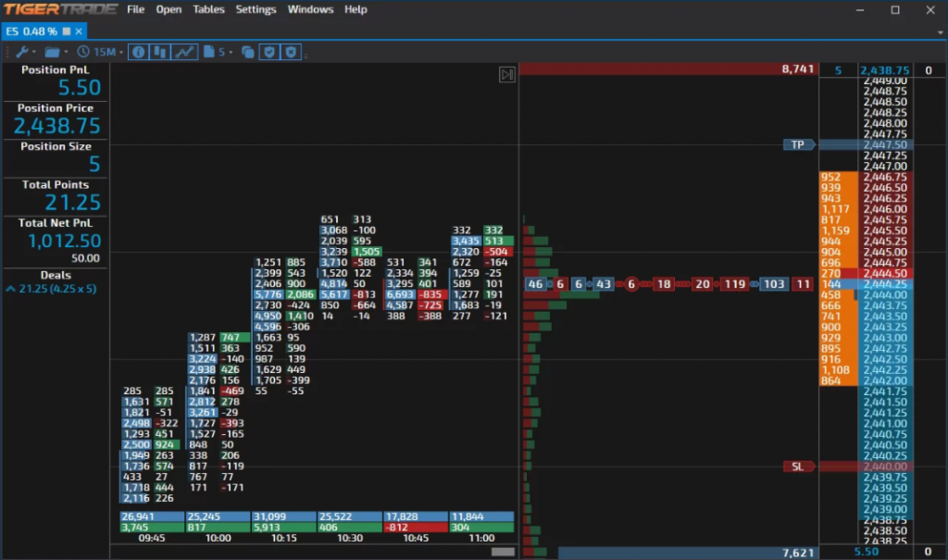Select the ES 0.48% tab
The height and width of the screenshot is (560, 948).
pos(32,30)
